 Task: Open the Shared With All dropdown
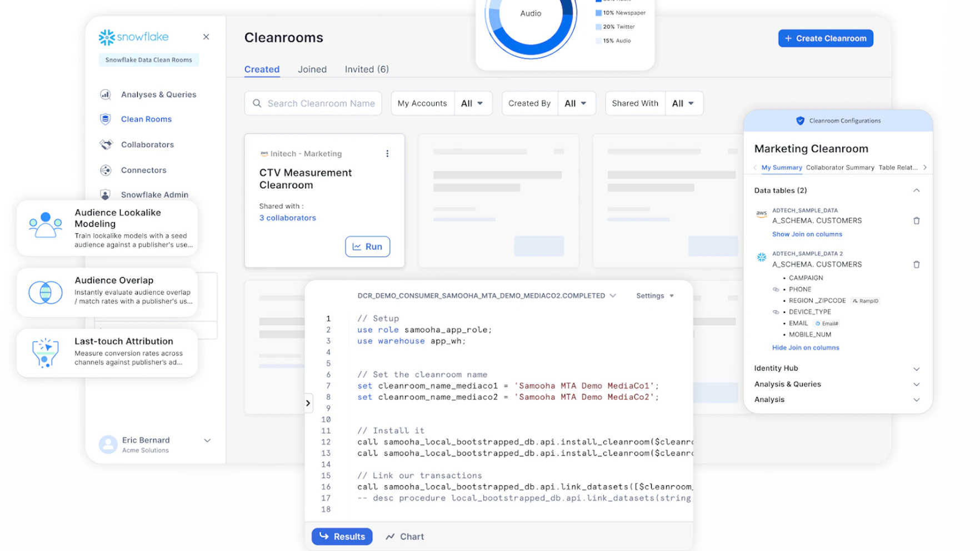[683, 103]
